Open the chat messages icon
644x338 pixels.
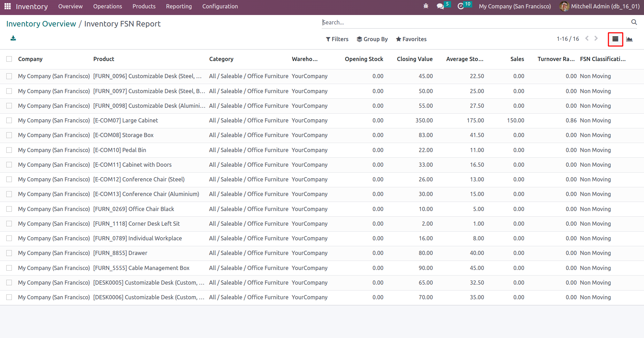point(440,6)
